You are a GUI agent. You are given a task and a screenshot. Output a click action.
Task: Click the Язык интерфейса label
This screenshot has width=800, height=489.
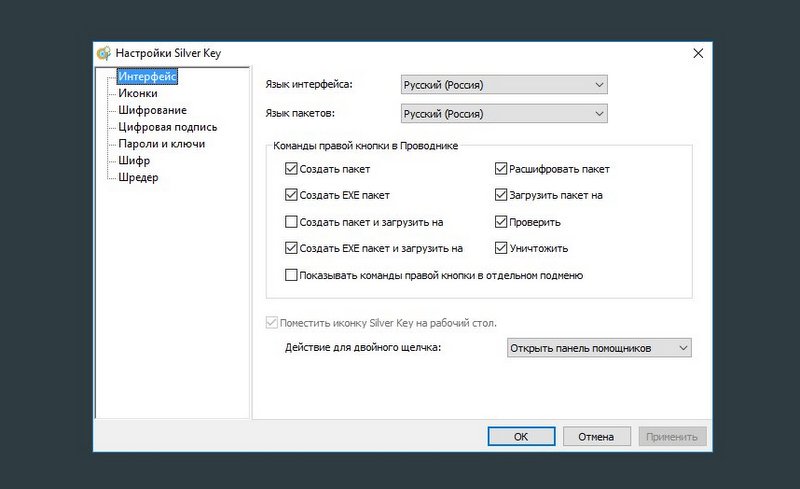tap(309, 84)
